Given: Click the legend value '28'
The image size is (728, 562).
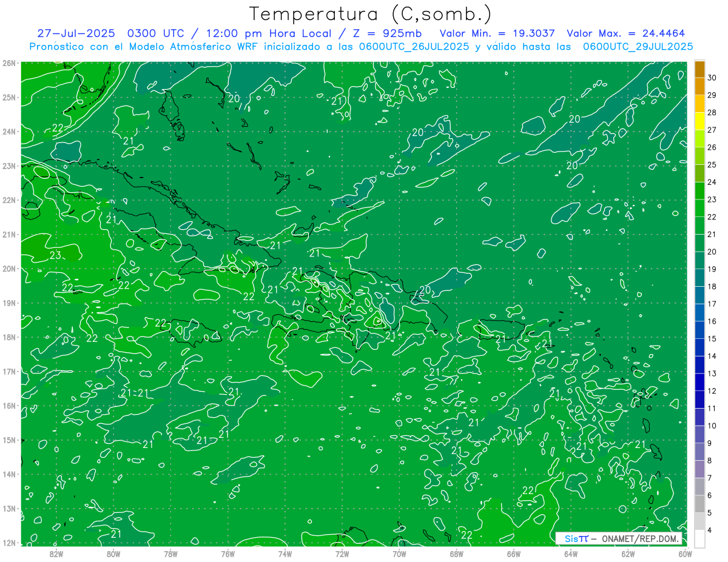Looking at the screenshot, I should 712,112.
